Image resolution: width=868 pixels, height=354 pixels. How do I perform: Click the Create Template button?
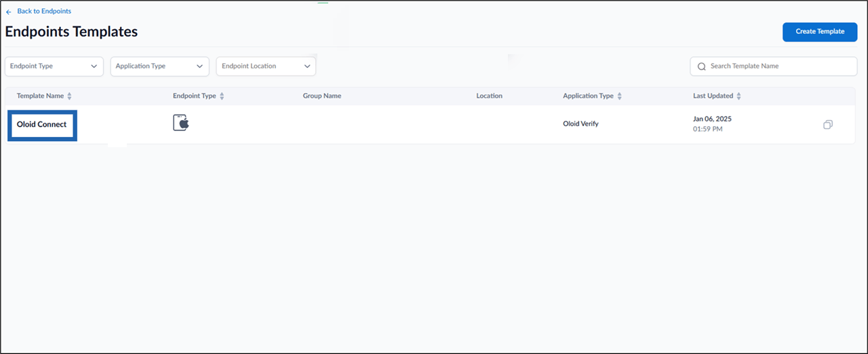(x=820, y=32)
